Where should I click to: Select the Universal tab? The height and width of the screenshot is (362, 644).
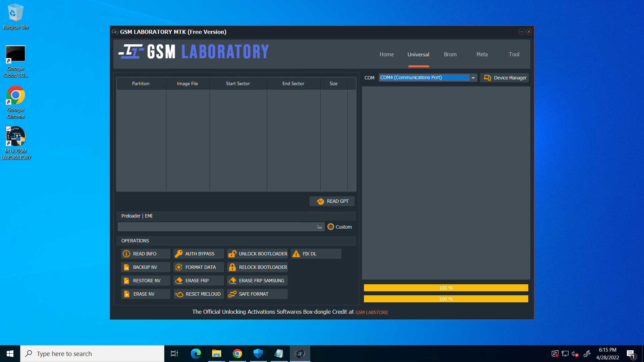(418, 54)
